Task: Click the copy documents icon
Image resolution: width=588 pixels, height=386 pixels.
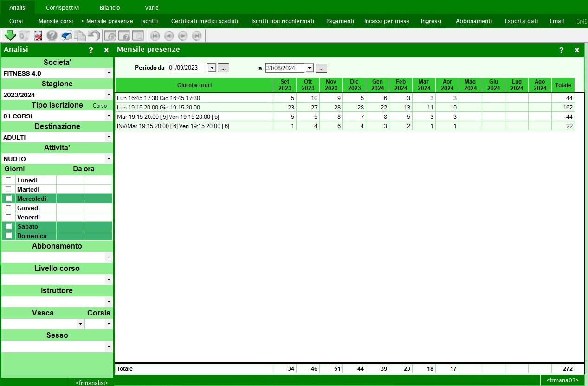Action: (x=80, y=36)
